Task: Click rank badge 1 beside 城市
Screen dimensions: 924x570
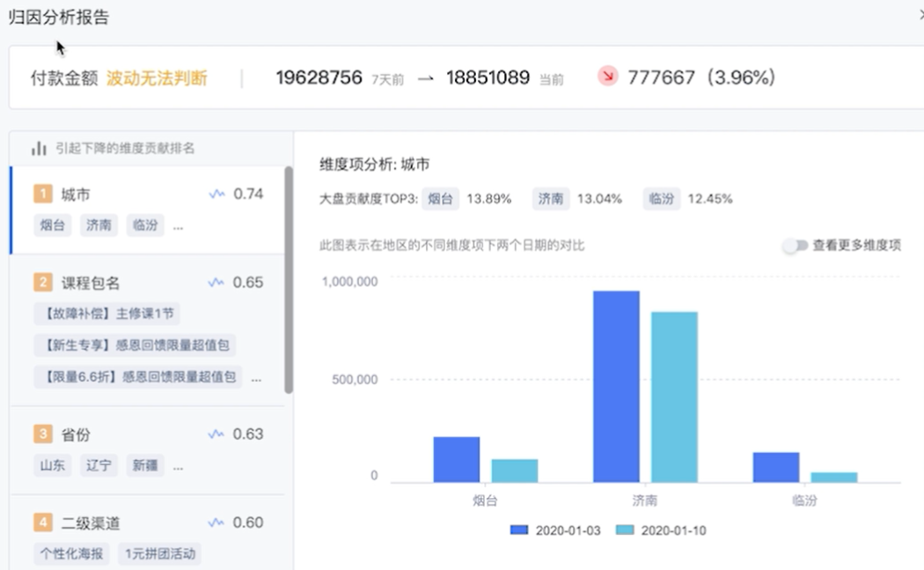Action: click(43, 194)
